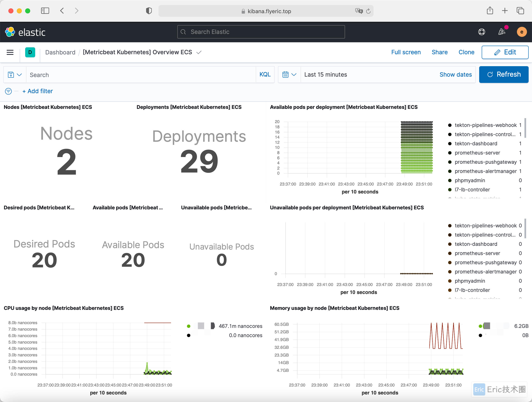Click Show dates link
This screenshot has width=532, height=402.
point(455,75)
